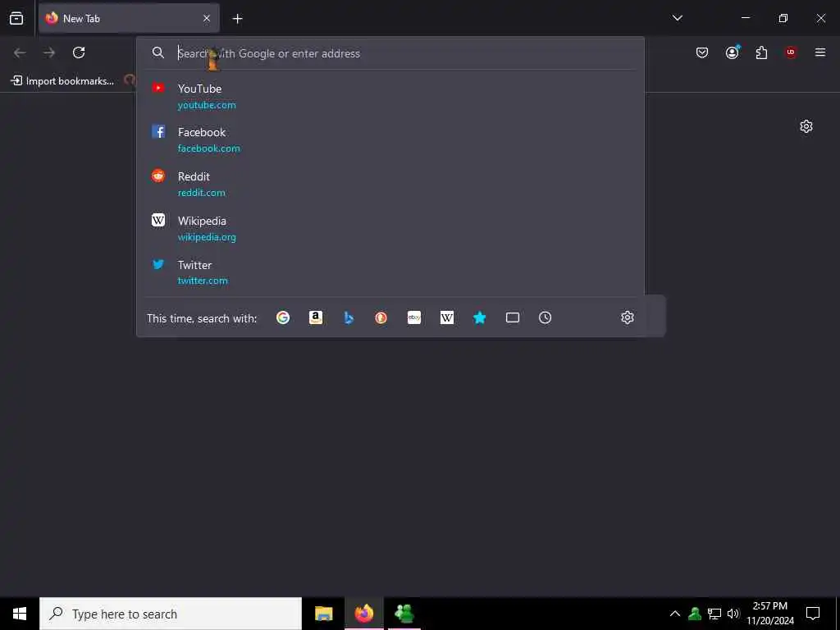Select the Wikipedia suggestion
The image size is (840, 630).
390,228
